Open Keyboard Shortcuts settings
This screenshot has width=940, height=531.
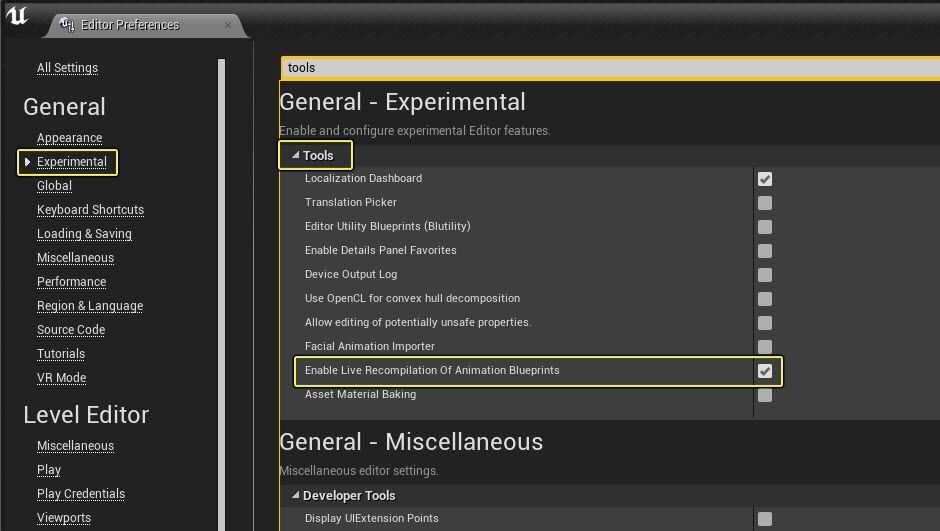pyautogui.click(x=90, y=210)
